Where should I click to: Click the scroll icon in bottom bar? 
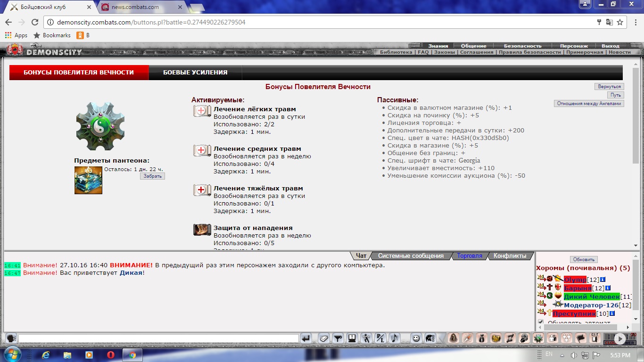(x=510, y=338)
